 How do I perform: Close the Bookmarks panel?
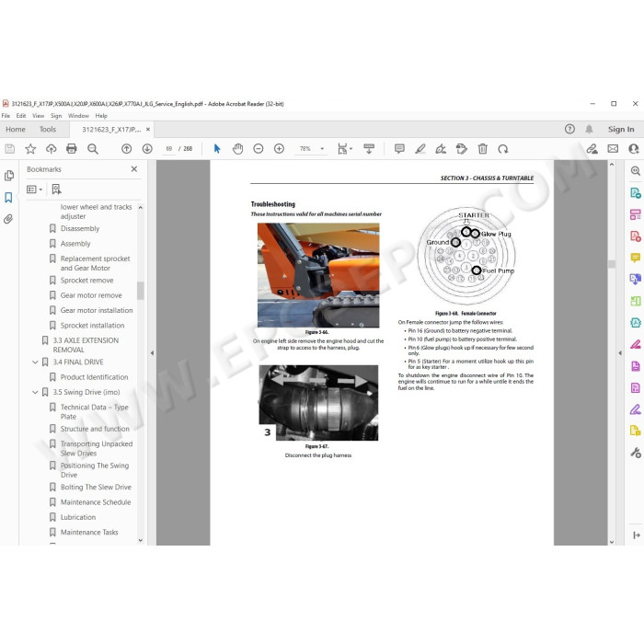click(134, 168)
